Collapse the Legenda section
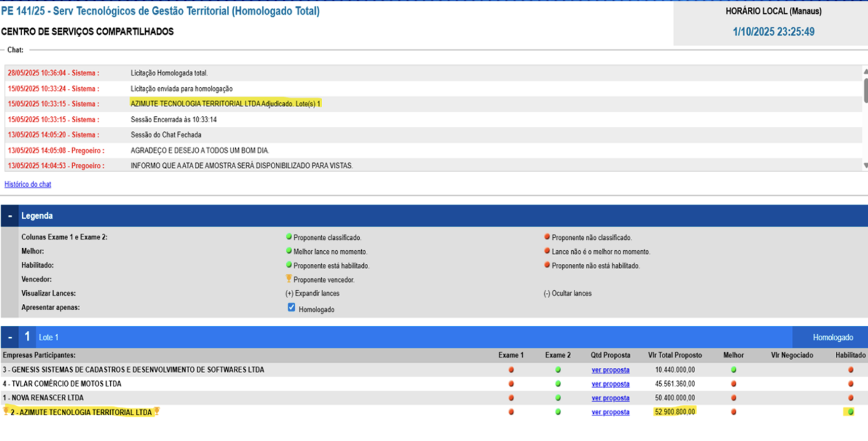The image size is (868, 441). pyautogui.click(x=10, y=216)
